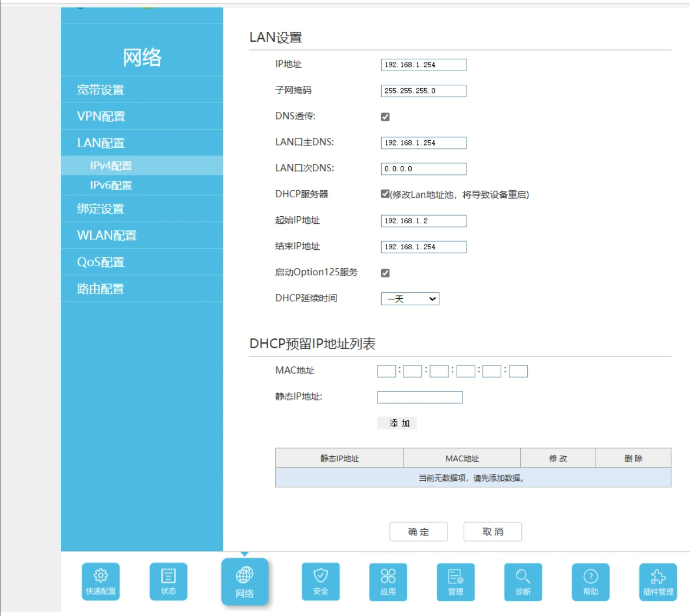Toggle the DNS透传 checkbox
The image size is (694, 616).
386,117
